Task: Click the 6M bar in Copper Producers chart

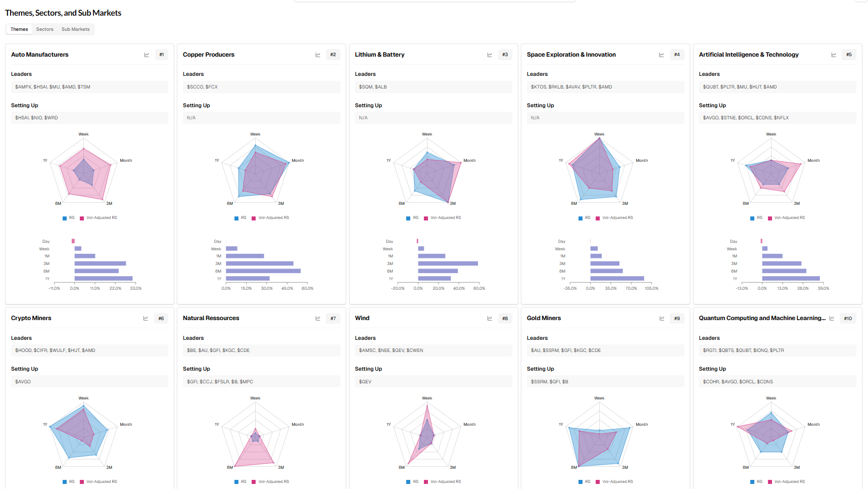Action: [263, 271]
